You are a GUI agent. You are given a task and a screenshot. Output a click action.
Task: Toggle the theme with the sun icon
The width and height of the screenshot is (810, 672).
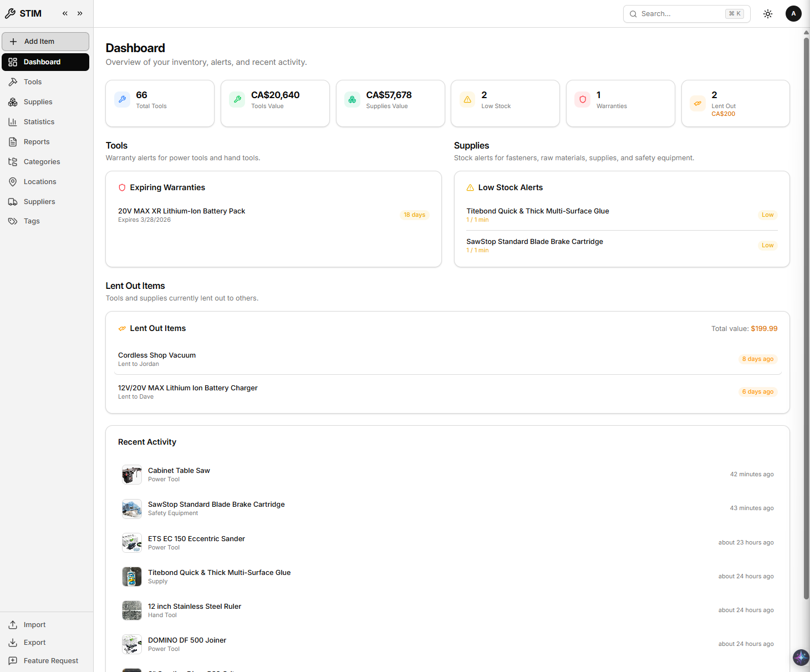click(768, 13)
